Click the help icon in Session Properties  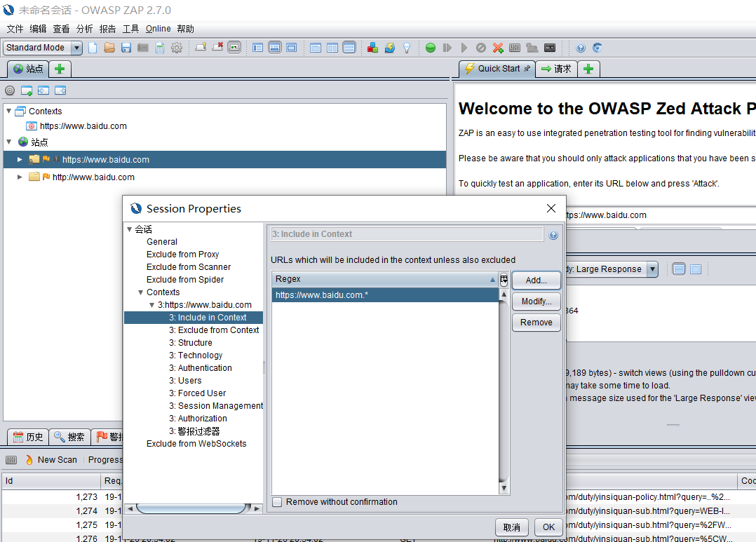click(x=553, y=235)
